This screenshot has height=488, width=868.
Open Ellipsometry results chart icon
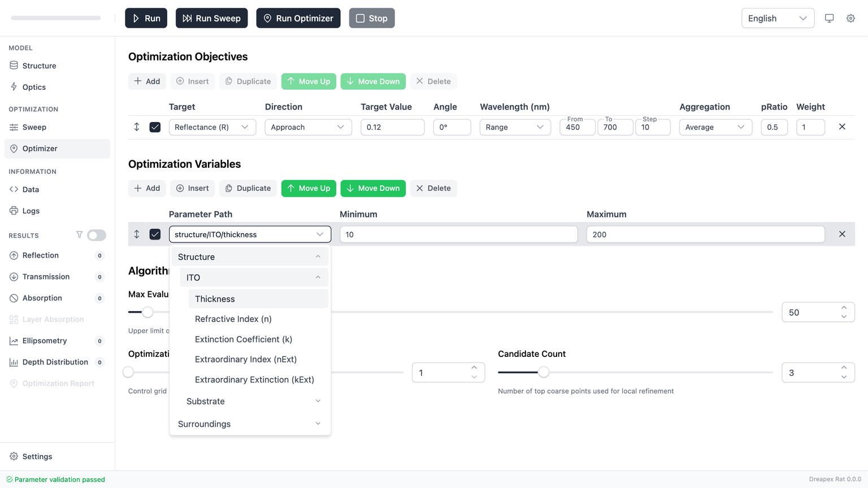(x=14, y=341)
